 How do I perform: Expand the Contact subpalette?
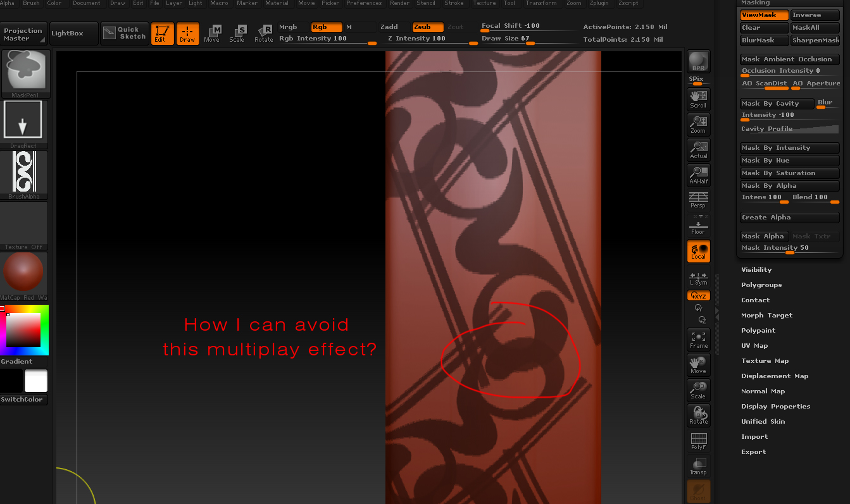click(x=756, y=300)
